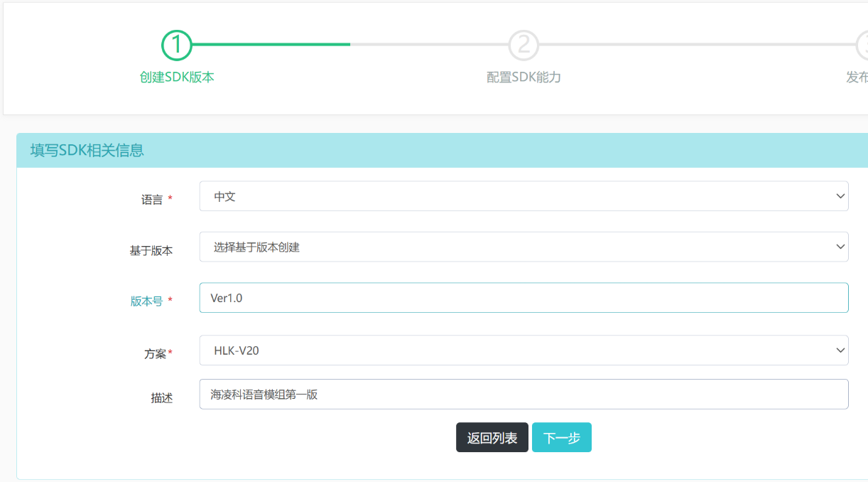Open the 方案 dropdown showing HLK-V20
The image size is (868, 482).
(523, 350)
